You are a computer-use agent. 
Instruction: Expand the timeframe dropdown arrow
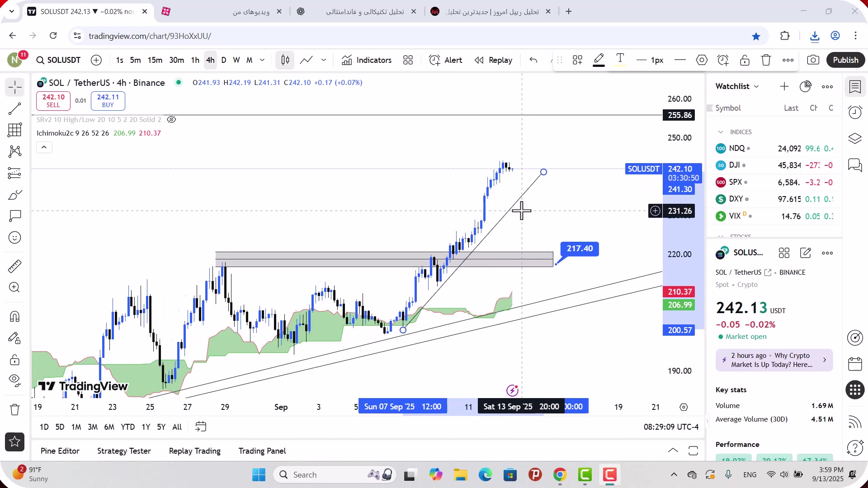[x=262, y=60]
